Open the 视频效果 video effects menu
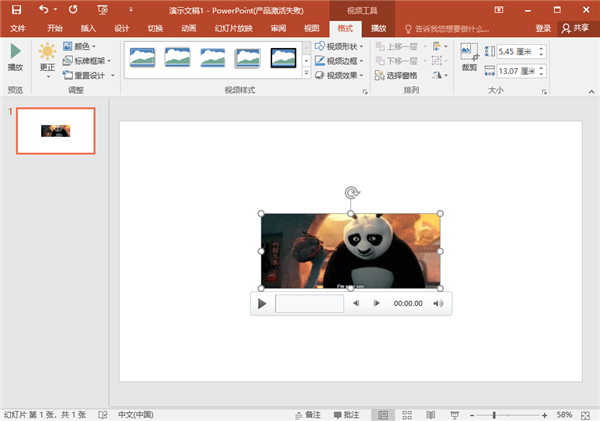Screen dimensions: 600x421 coord(339,75)
